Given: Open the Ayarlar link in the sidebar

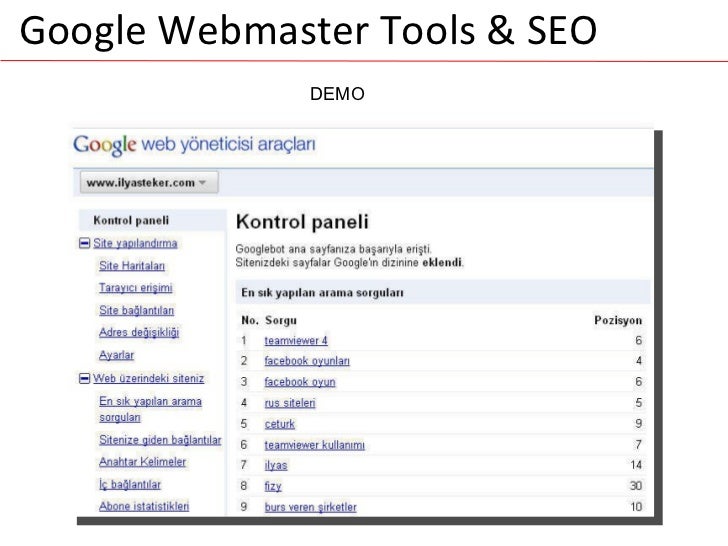Looking at the screenshot, I should [117, 355].
